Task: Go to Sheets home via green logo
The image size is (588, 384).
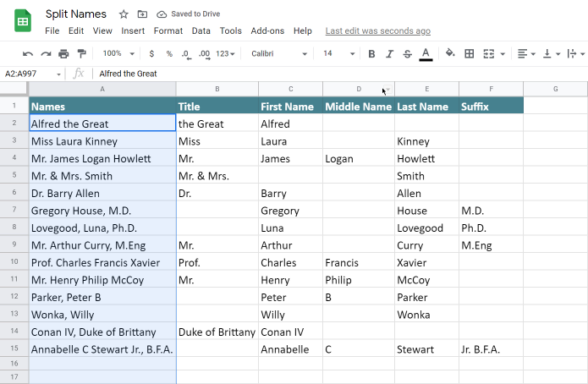Action: pyautogui.click(x=23, y=21)
